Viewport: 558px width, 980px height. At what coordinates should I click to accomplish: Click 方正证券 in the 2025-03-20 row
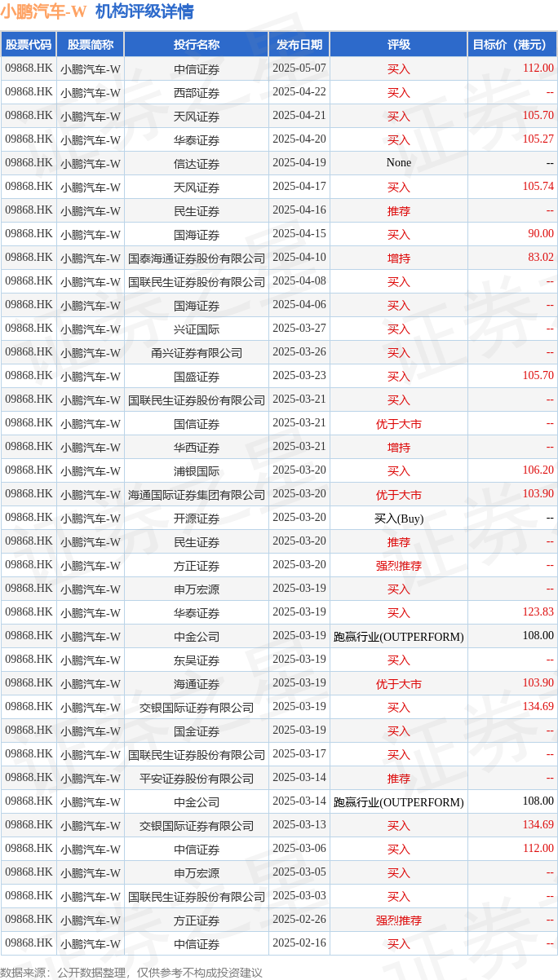coord(197,566)
